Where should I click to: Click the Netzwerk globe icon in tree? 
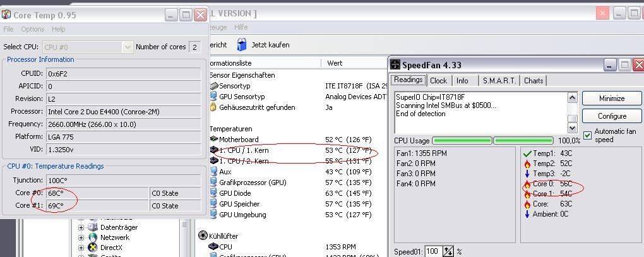pyautogui.click(x=93, y=237)
